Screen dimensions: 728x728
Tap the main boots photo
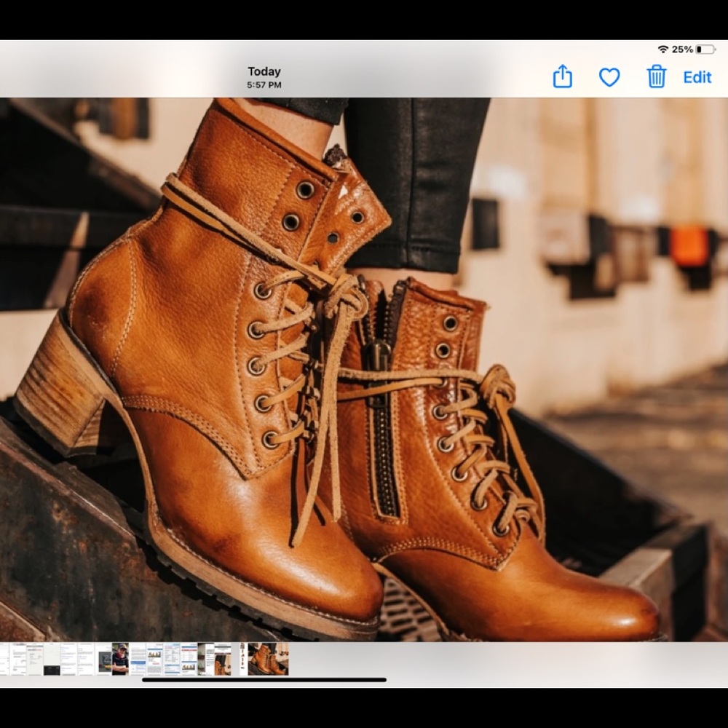(x=364, y=369)
